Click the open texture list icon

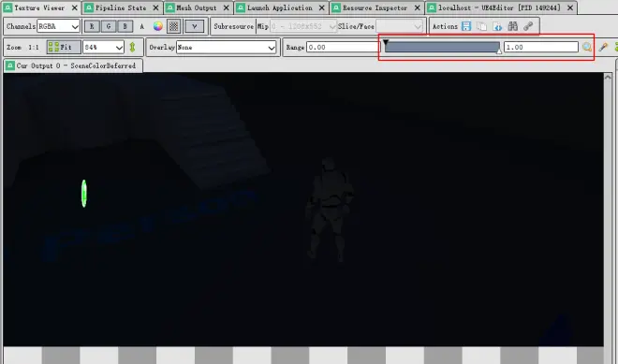point(497,26)
